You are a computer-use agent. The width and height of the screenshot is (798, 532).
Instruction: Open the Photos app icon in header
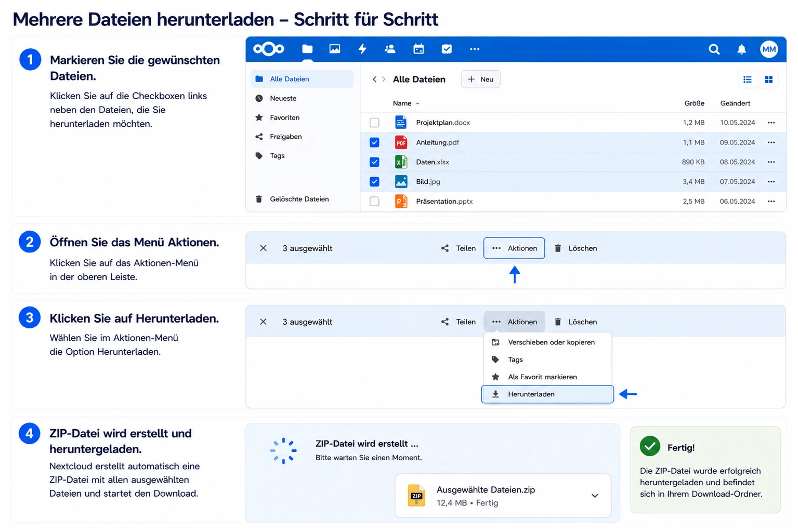tap(335, 49)
